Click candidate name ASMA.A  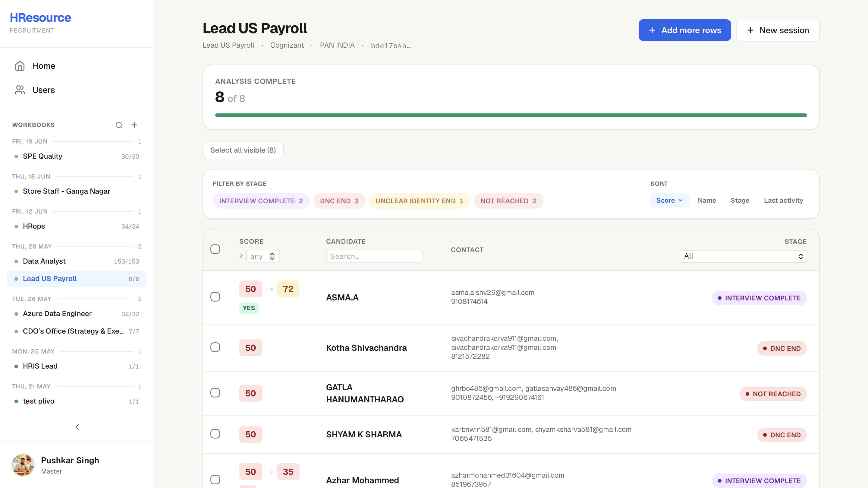(x=342, y=297)
